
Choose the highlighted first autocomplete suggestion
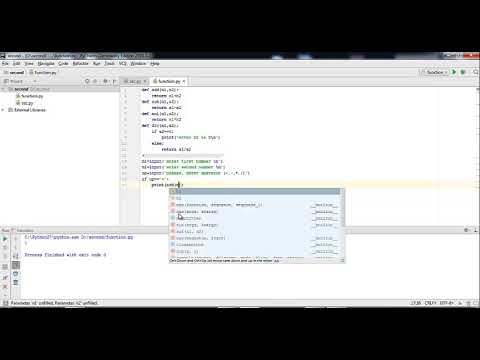[x=255, y=191]
